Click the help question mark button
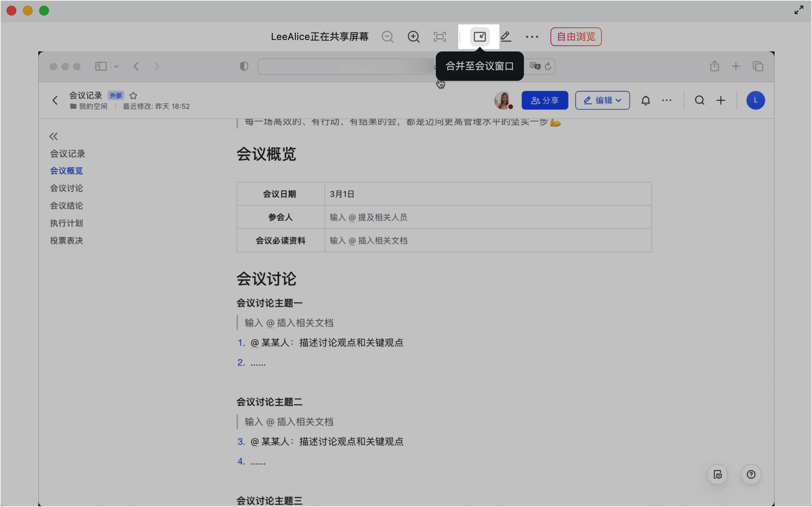This screenshot has height=507, width=812. pos(751,474)
